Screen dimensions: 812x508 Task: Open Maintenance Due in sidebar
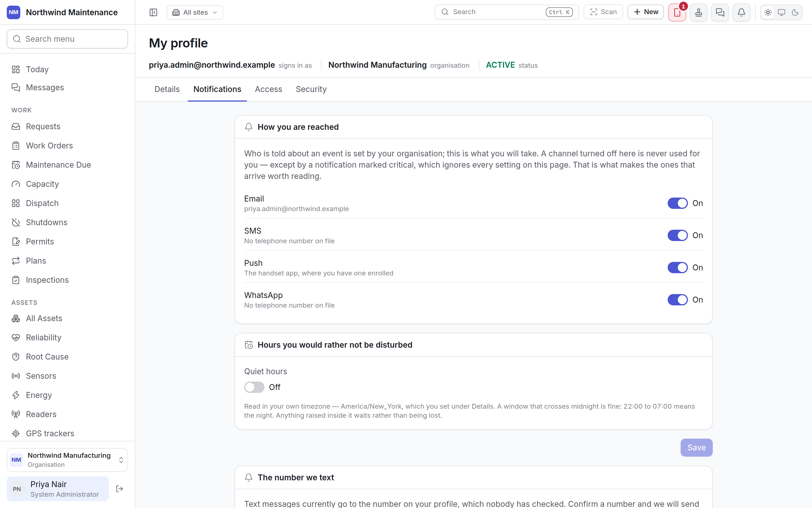(x=67, y=165)
